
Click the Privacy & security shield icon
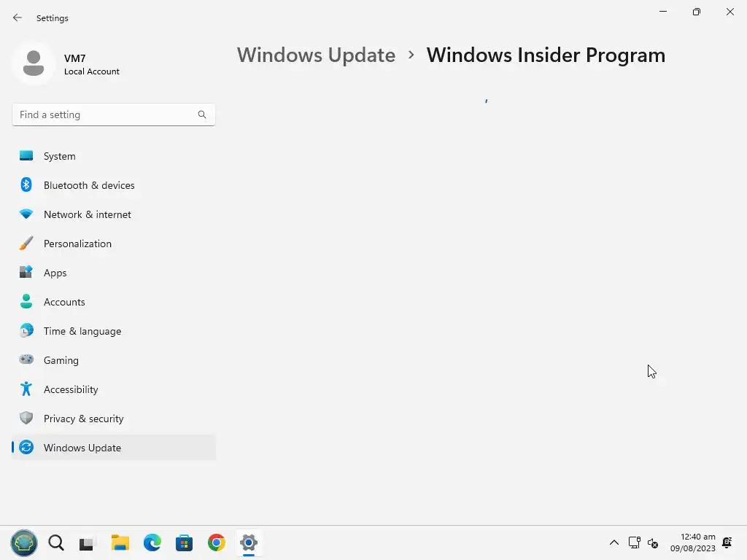tap(26, 418)
